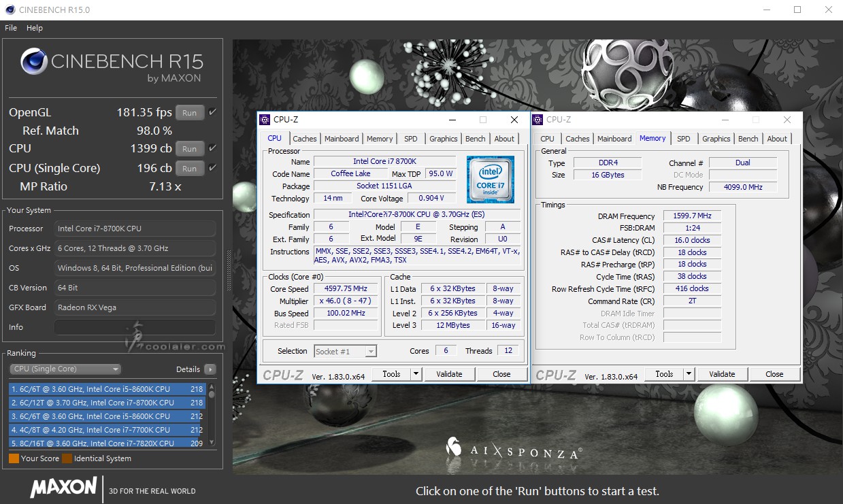Run the CPU benchmark
The image size is (843, 504).
pyautogui.click(x=190, y=149)
